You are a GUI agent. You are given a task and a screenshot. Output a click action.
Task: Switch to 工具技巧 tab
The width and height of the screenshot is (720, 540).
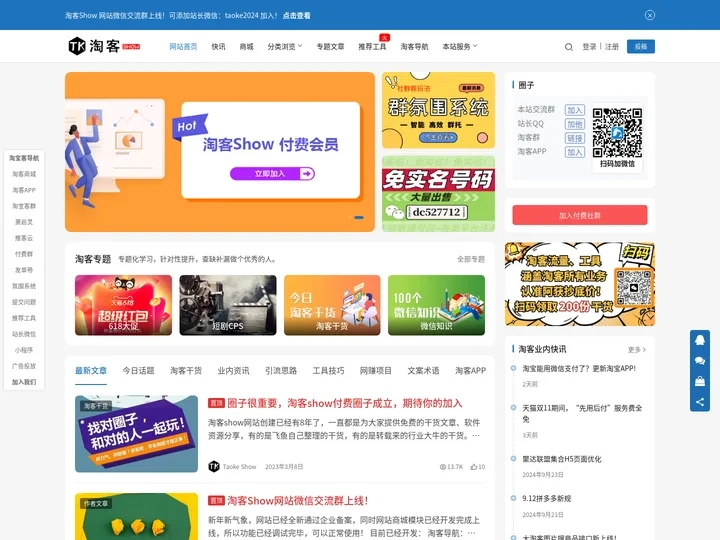[x=328, y=371]
